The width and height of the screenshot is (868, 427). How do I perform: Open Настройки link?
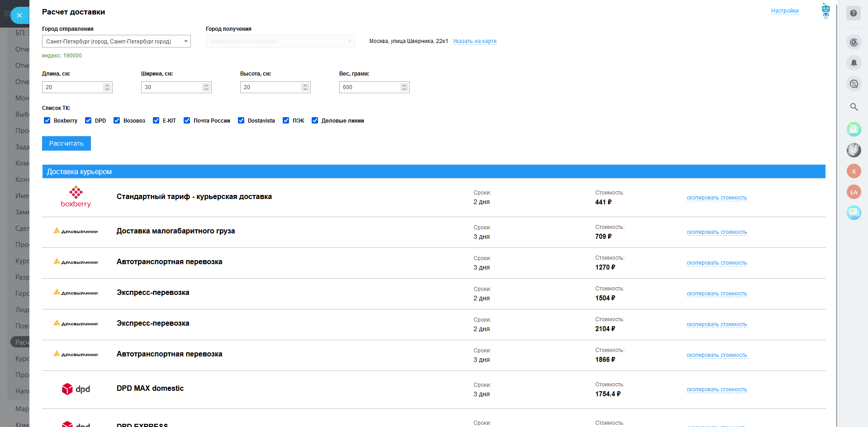pyautogui.click(x=785, y=11)
